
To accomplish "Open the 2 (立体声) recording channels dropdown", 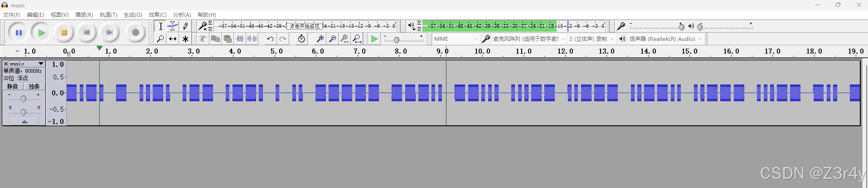I will pos(592,39).
